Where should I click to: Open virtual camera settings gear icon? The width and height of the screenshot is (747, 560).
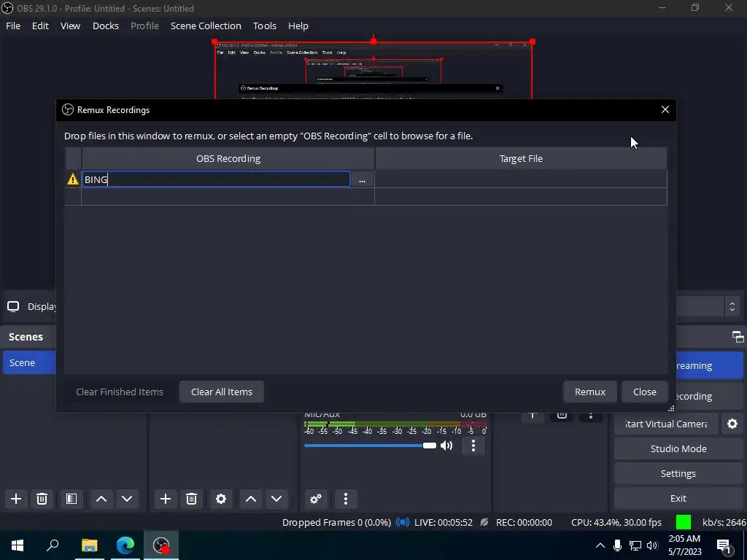coord(732,424)
